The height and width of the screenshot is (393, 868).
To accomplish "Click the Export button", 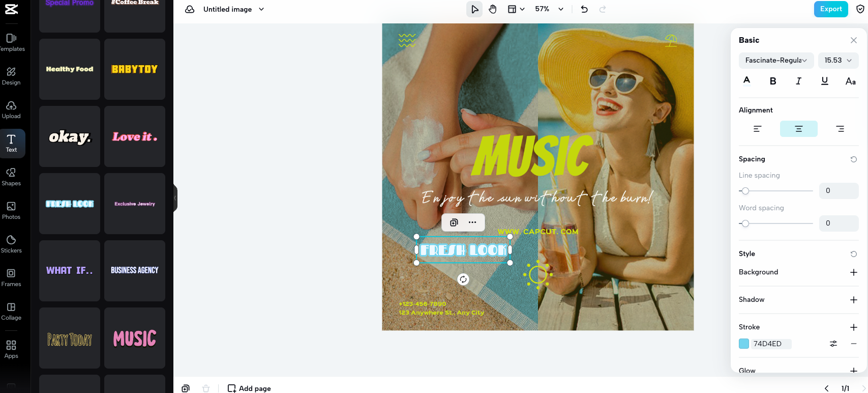I will 831,9.
